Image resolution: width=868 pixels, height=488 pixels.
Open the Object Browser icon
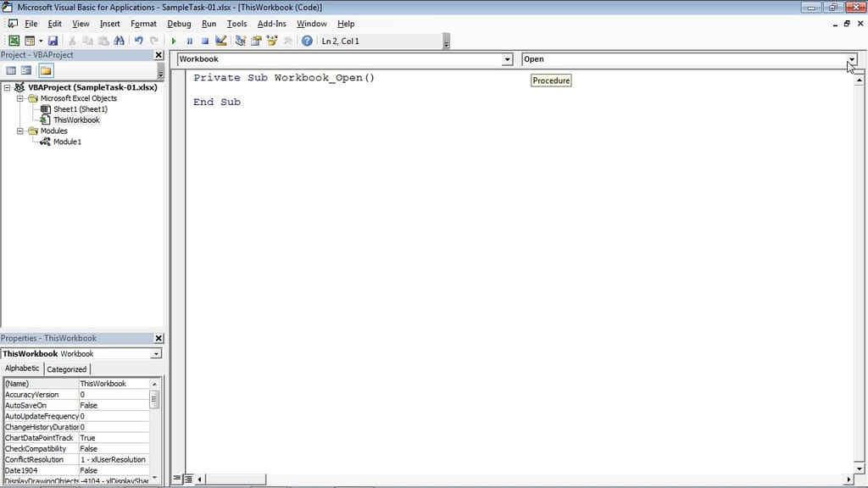(272, 41)
